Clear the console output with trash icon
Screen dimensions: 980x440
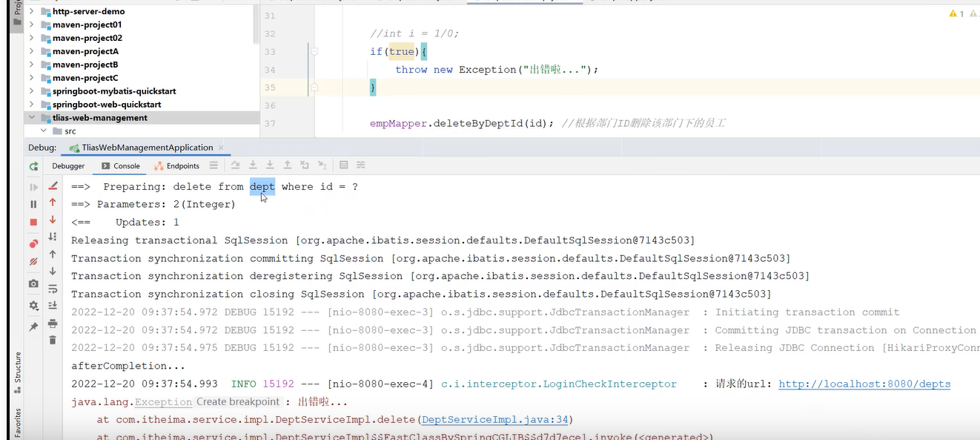pos(52,341)
